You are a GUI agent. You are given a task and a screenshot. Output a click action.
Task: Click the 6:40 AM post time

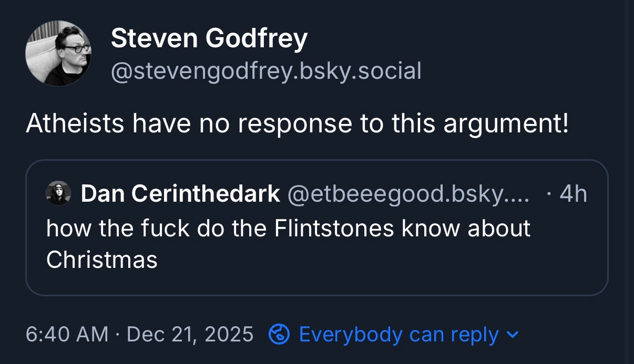coord(67,335)
